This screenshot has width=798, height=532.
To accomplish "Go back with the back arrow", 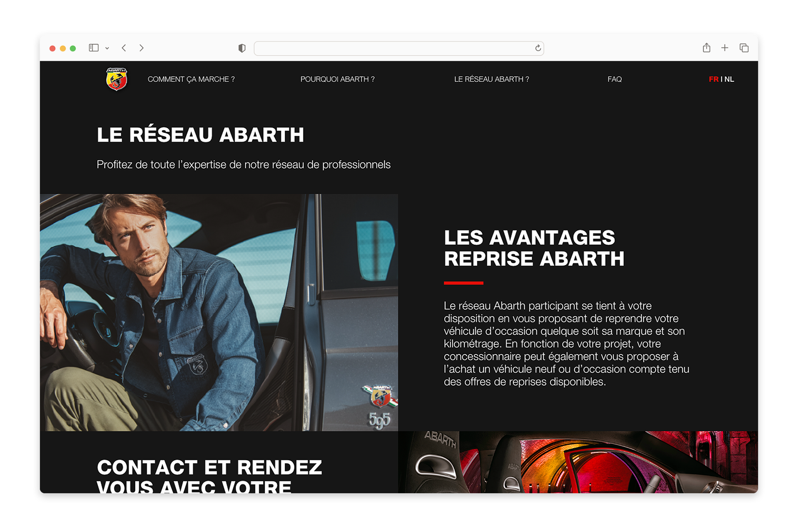I will tap(124, 48).
